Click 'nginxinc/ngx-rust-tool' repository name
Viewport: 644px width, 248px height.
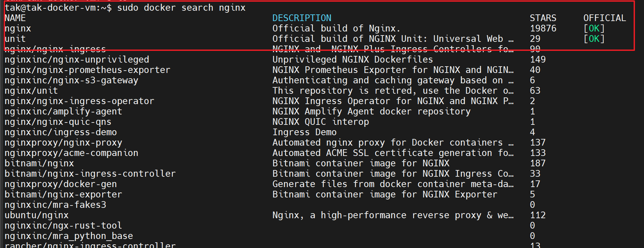[63, 226]
